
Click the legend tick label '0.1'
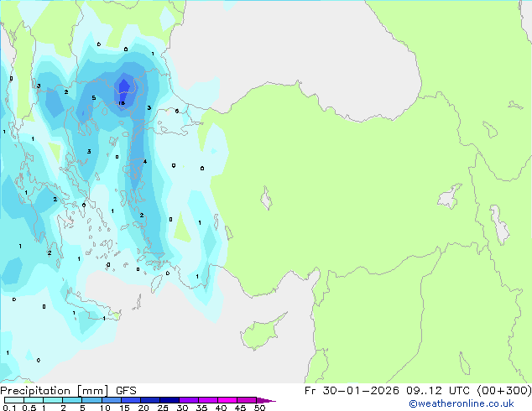(9, 408)
